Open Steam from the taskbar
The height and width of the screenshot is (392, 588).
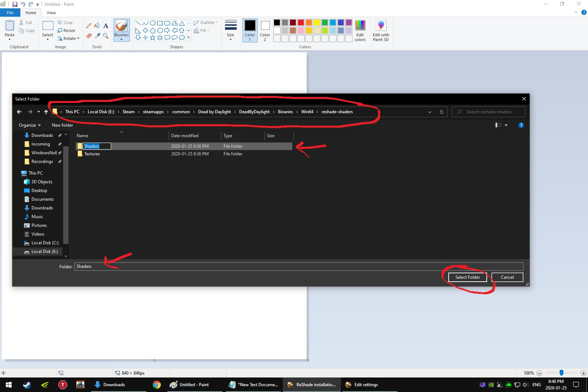[27, 385]
